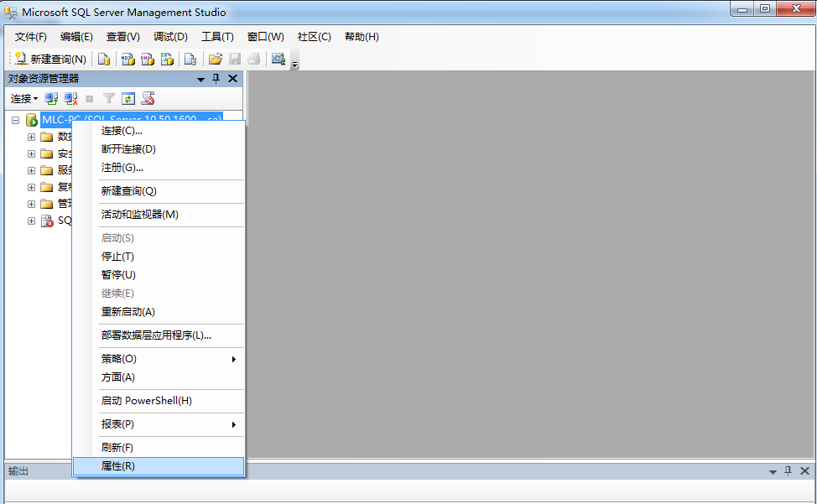Expand the second folder node (安全性)
The height and width of the screenshot is (504, 817).
(x=31, y=153)
